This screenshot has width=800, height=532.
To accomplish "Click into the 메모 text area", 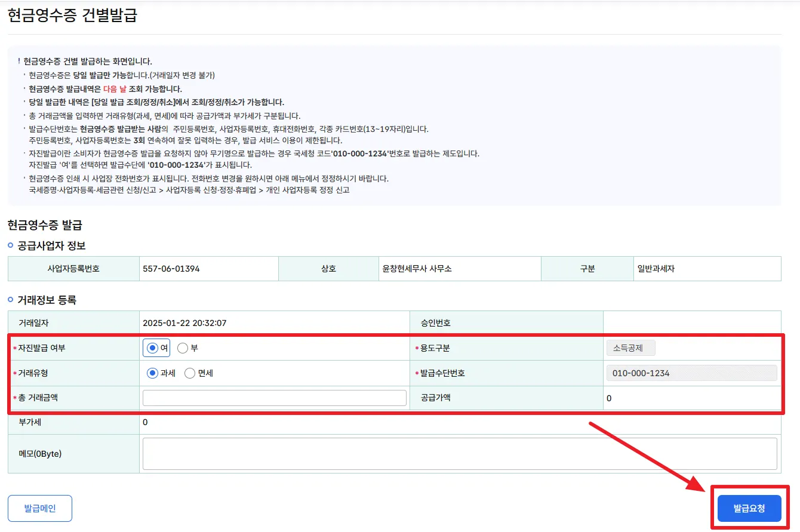I will [460, 454].
